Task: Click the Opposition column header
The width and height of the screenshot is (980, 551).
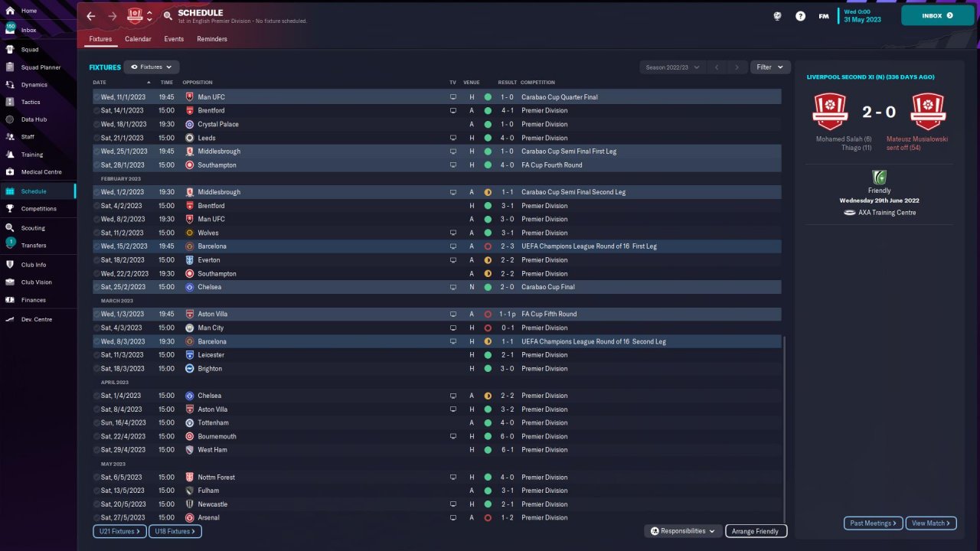Action: point(198,83)
